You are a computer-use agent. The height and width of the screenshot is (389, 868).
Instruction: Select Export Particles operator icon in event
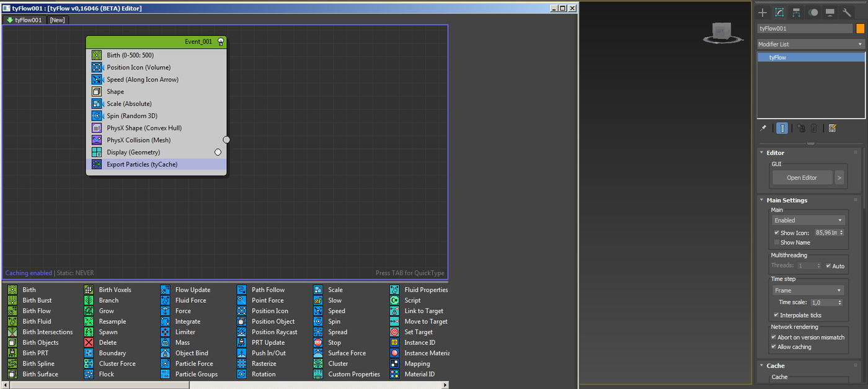[97, 164]
